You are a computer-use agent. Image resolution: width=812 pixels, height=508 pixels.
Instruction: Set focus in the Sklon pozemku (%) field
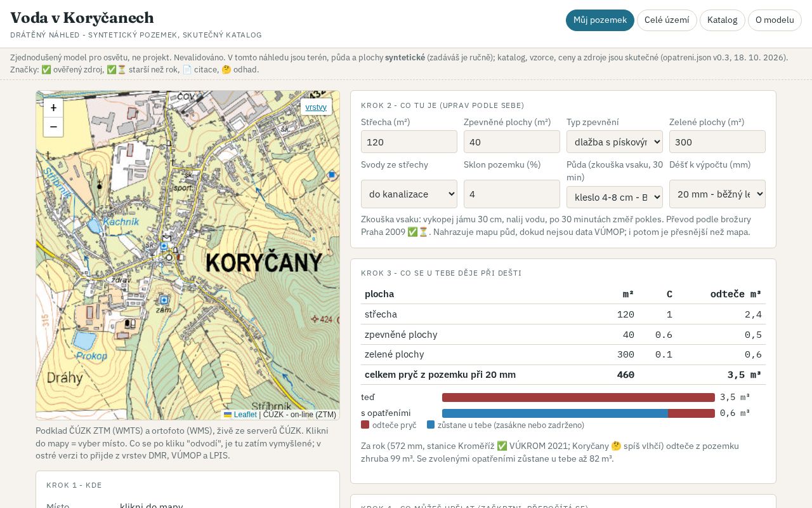point(512,194)
